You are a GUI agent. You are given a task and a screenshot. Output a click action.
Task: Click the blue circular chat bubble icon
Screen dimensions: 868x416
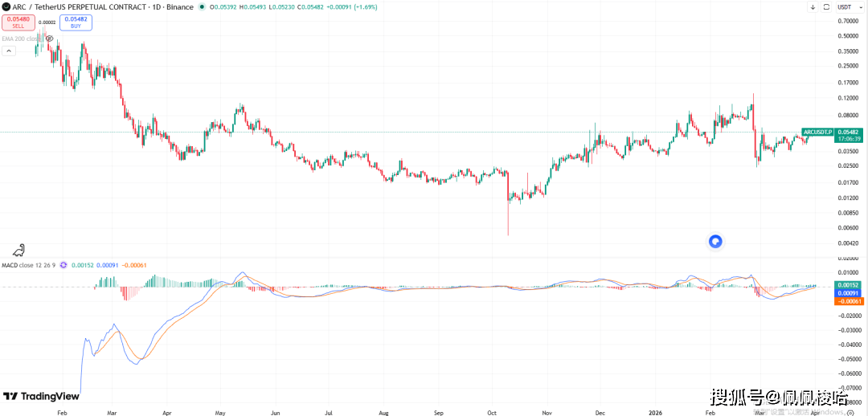(714, 241)
